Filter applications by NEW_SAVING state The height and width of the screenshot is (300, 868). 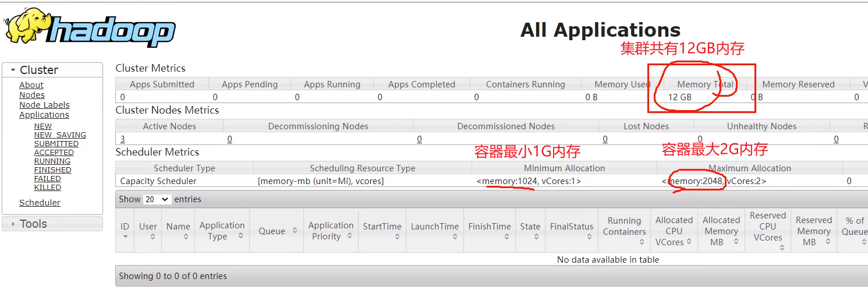60,135
